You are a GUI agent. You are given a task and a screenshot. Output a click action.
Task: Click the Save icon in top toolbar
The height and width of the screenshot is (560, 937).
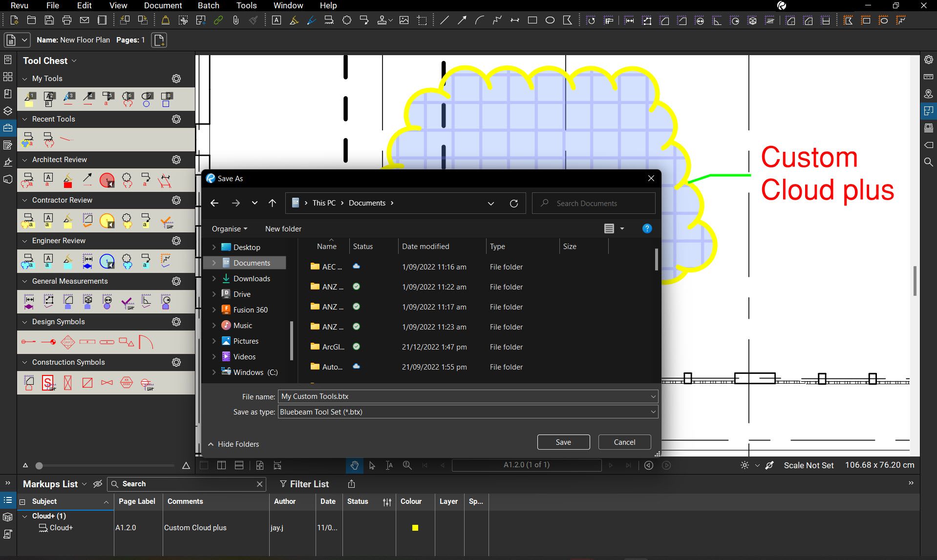(x=49, y=21)
